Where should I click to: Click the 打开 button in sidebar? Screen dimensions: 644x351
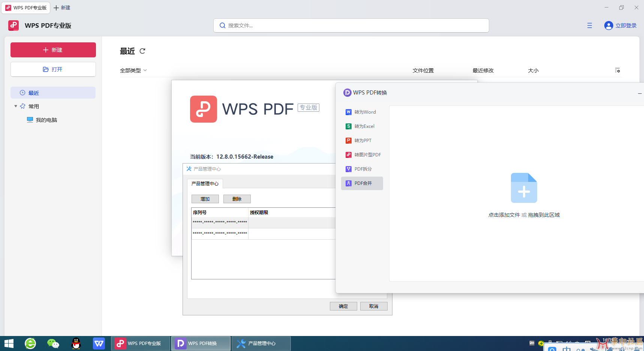click(x=53, y=69)
